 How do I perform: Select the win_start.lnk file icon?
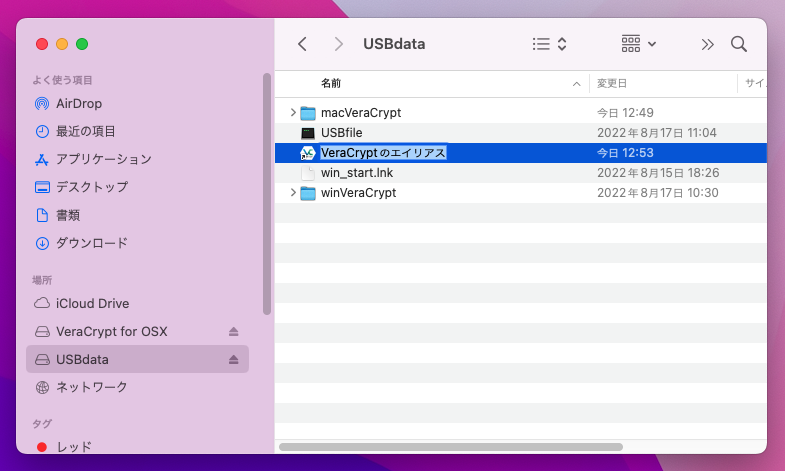[x=308, y=173]
